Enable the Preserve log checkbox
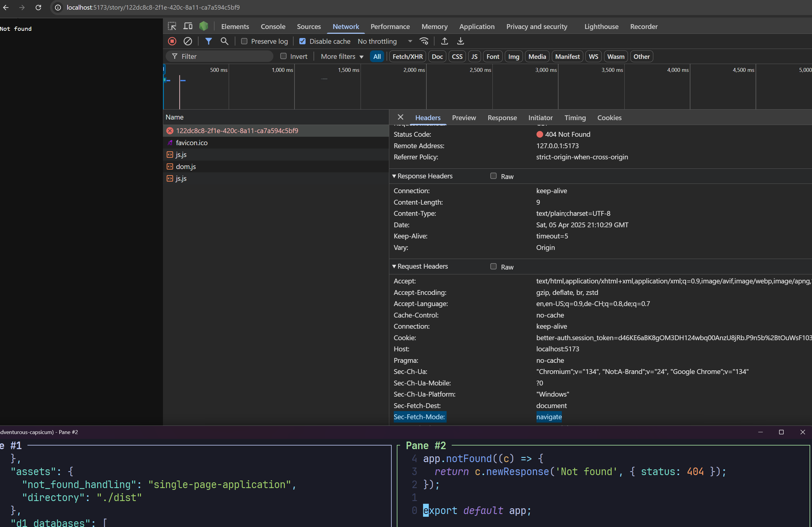 (x=244, y=41)
